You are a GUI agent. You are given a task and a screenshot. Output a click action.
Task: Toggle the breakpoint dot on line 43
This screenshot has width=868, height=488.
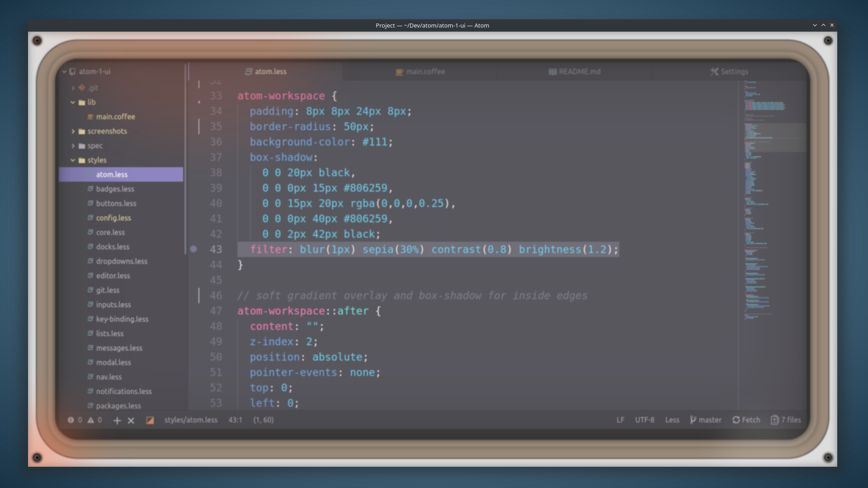[193, 249]
